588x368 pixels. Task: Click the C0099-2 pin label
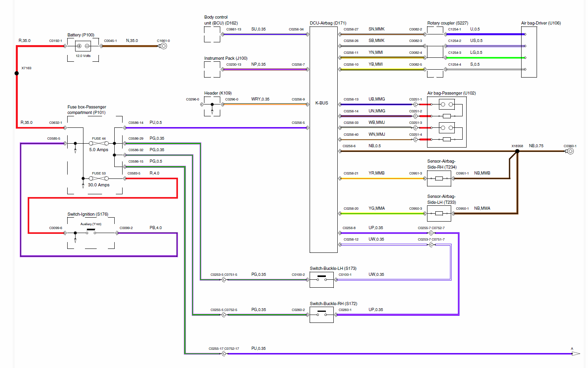[126, 228]
